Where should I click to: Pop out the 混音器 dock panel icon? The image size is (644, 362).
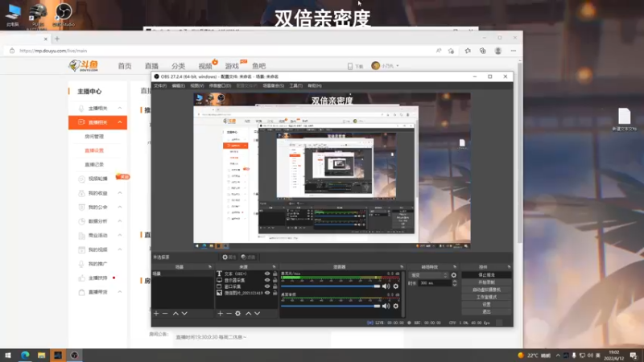click(402, 267)
